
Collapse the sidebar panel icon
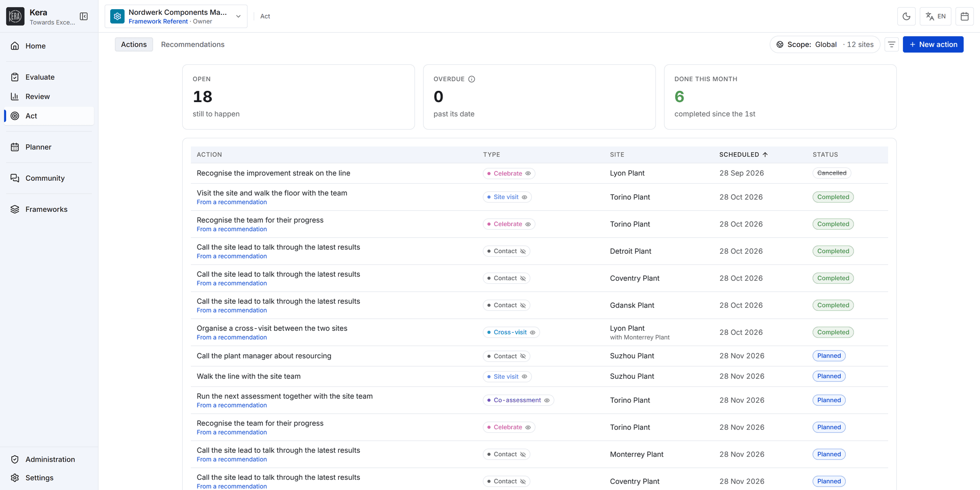[x=84, y=16]
